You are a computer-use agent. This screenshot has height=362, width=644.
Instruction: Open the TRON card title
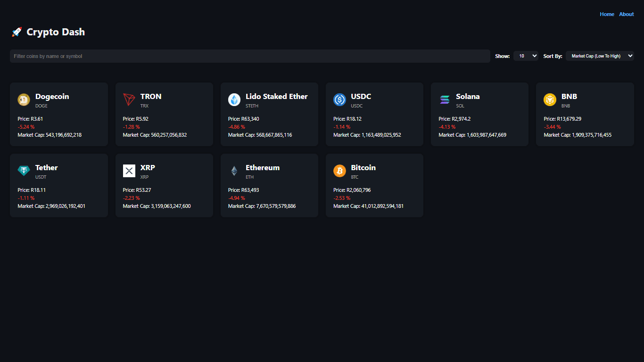[x=151, y=97]
